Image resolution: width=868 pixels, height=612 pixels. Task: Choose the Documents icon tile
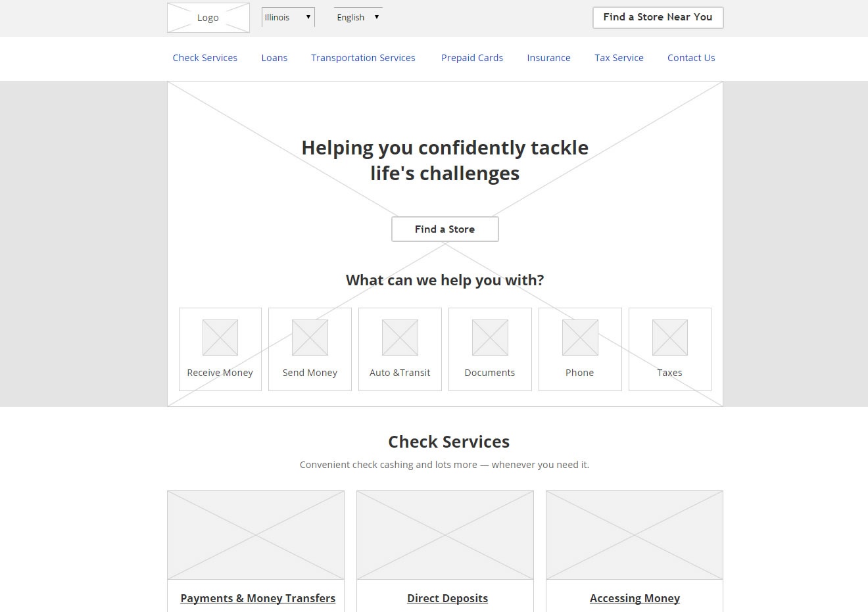[490, 349]
